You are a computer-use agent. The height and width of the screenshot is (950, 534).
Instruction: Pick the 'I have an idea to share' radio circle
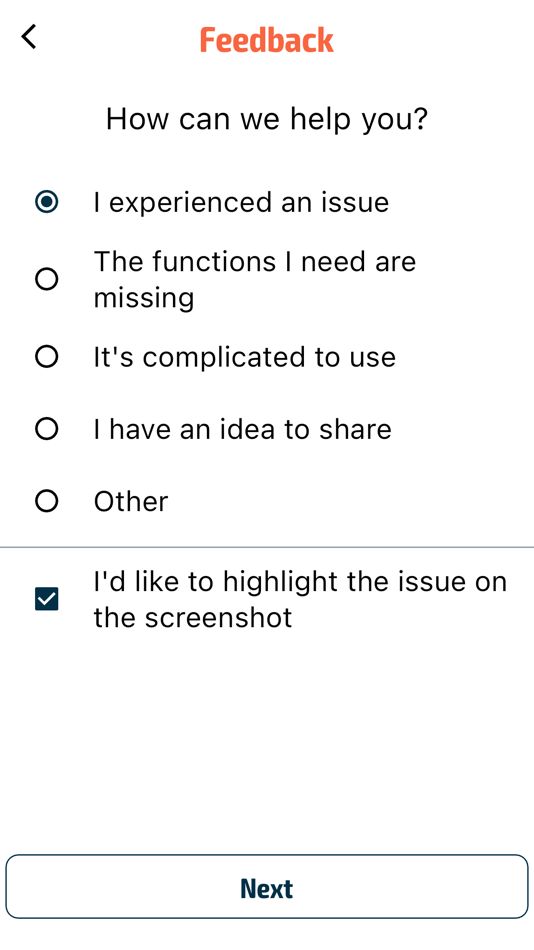point(47,429)
